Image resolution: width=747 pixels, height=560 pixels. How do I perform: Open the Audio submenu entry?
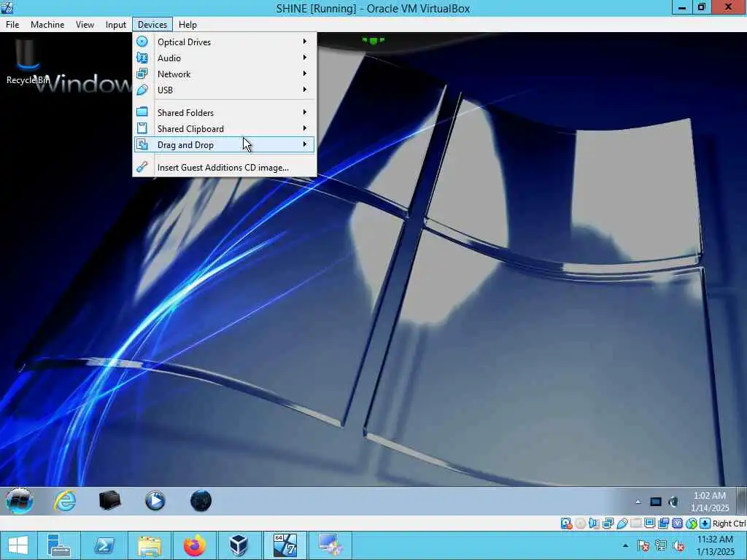(224, 58)
